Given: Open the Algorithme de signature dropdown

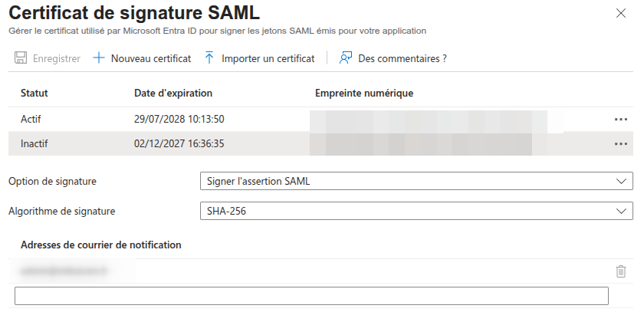Looking at the screenshot, I should tap(416, 211).
